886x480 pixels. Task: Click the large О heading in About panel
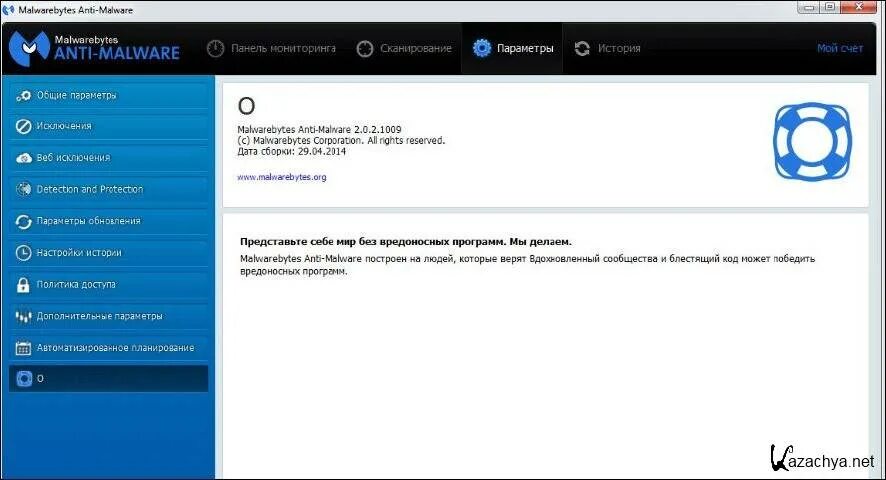click(x=246, y=106)
